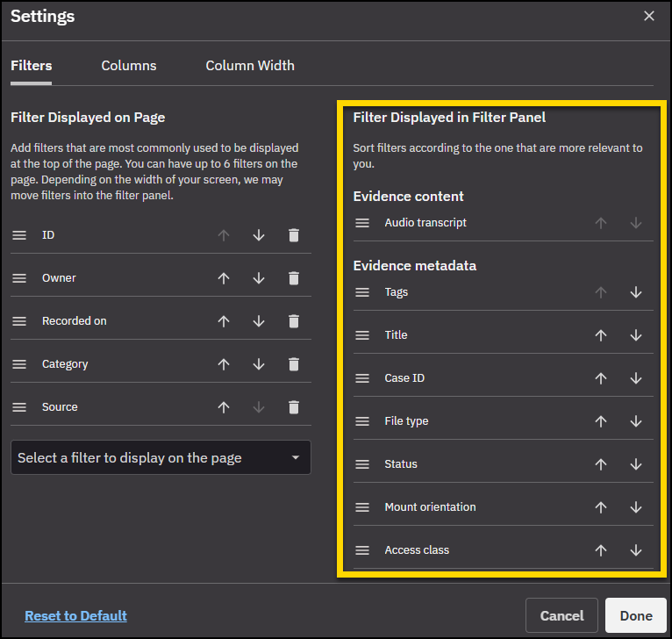The height and width of the screenshot is (639, 672).
Task: Close the Settings dialog with X
Action: (x=649, y=16)
